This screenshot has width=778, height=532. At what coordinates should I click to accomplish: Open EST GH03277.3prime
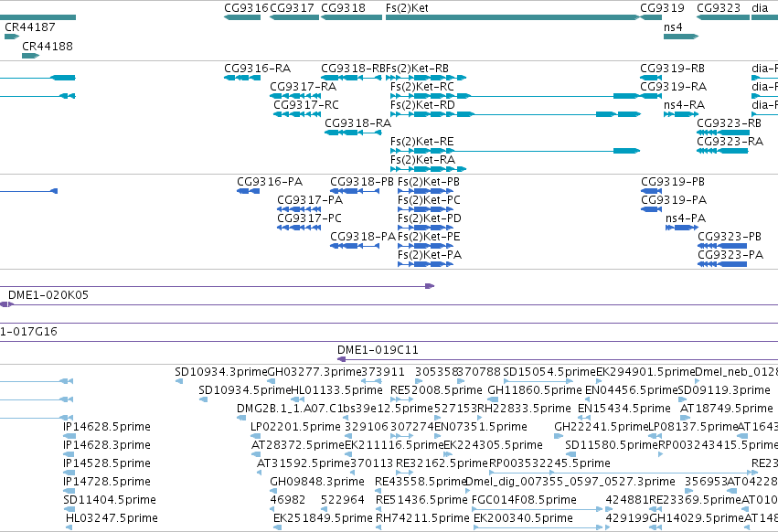(x=314, y=372)
